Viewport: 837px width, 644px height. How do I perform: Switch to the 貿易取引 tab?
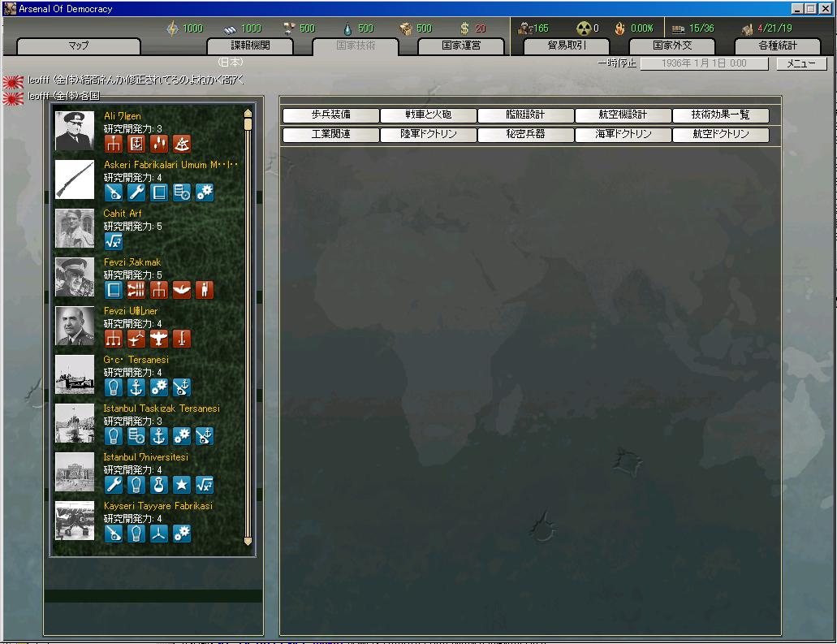point(567,46)
